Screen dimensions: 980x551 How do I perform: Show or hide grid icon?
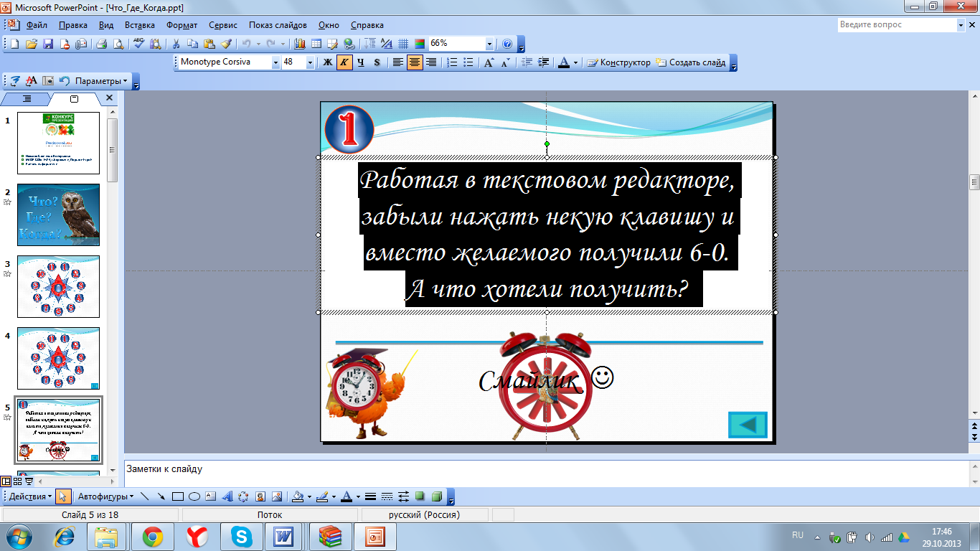click(x=403, y=44)
